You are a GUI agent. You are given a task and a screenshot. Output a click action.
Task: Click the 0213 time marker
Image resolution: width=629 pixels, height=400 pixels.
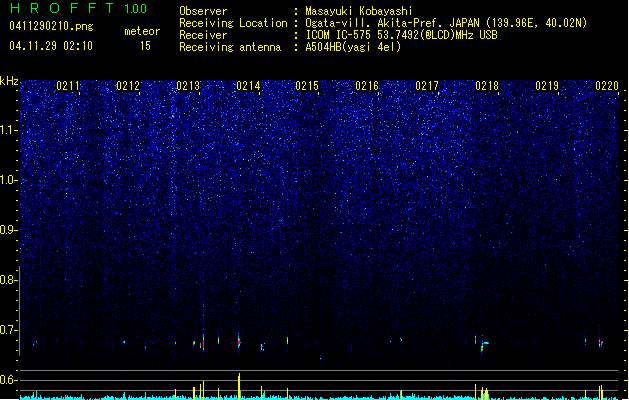188,86
